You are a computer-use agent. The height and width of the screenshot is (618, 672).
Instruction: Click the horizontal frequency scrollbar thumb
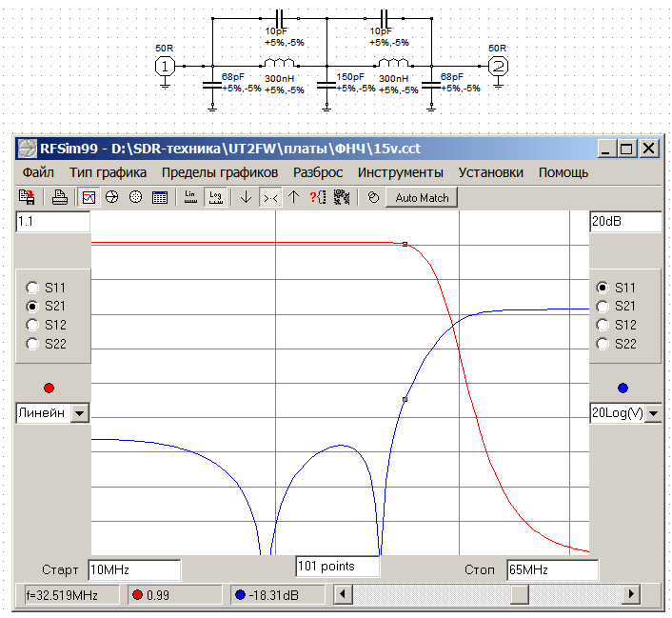click(x=518, y=594)
